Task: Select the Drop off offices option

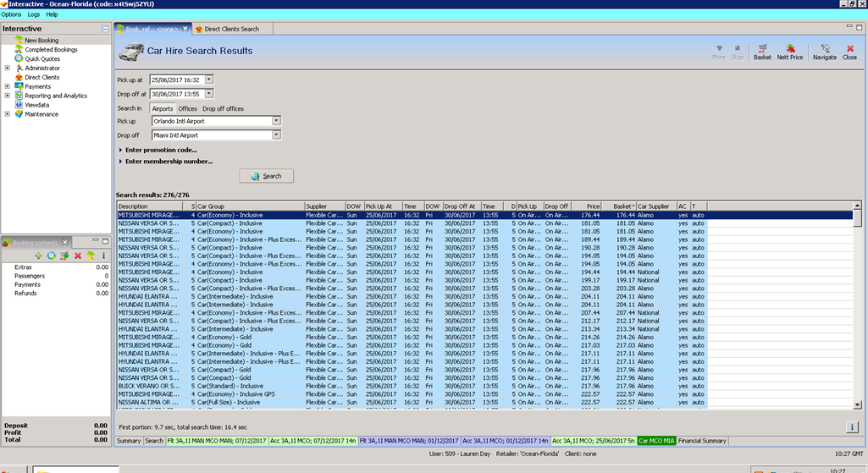Action: (223, 109)
